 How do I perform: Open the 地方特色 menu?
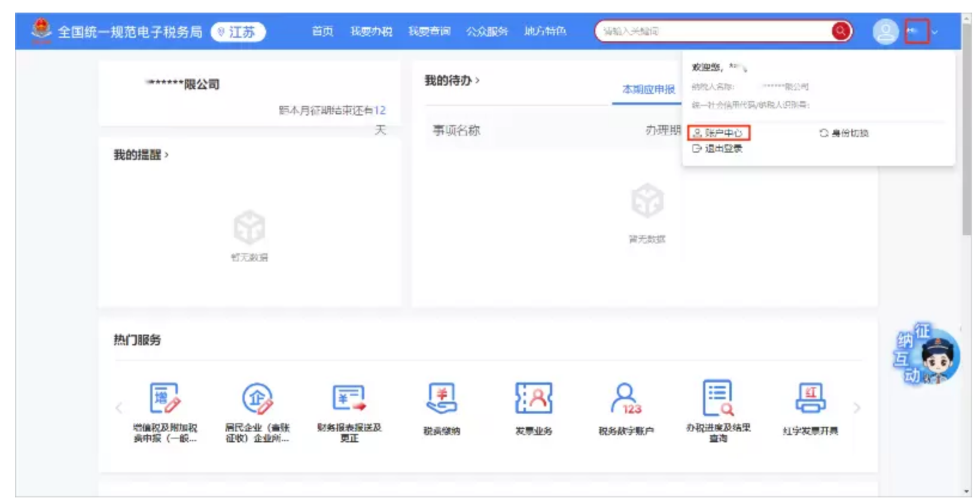coord(545,31)
